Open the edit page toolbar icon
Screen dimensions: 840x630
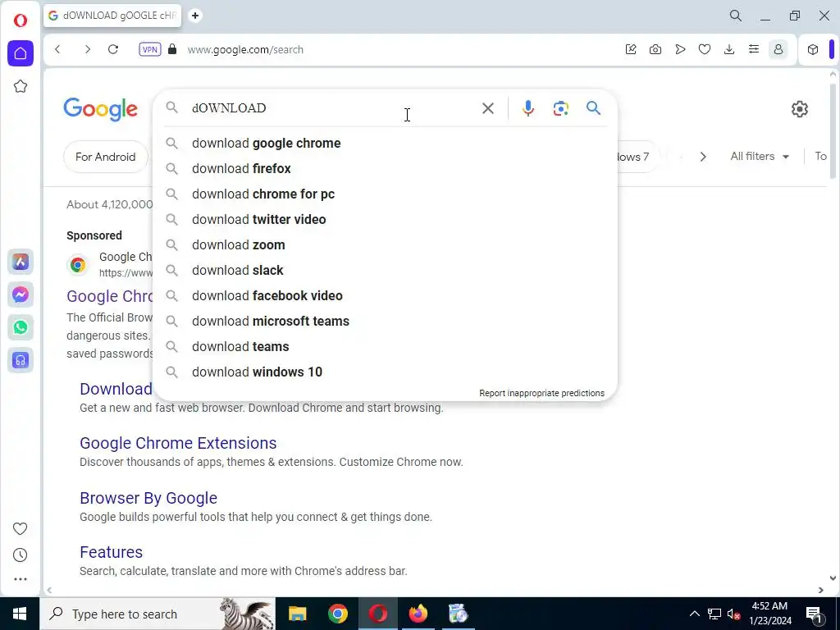click(x=631, y=49)
